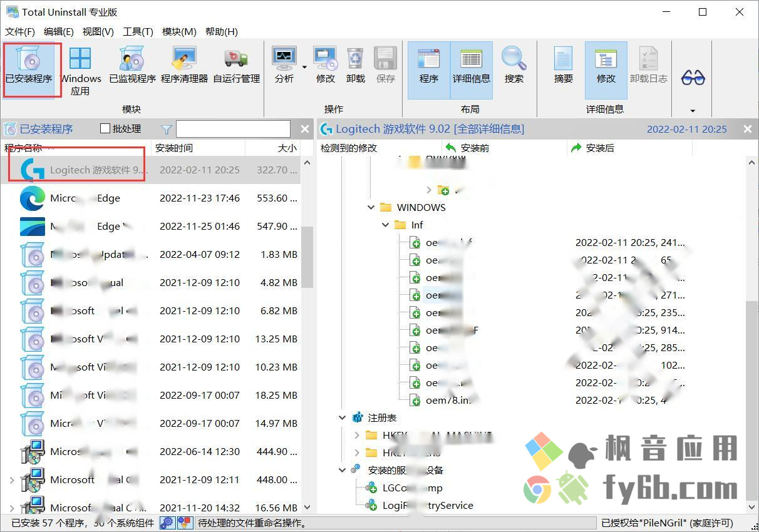
Task: Select the program sized 1.83 MB
Action: pos(150,254)
